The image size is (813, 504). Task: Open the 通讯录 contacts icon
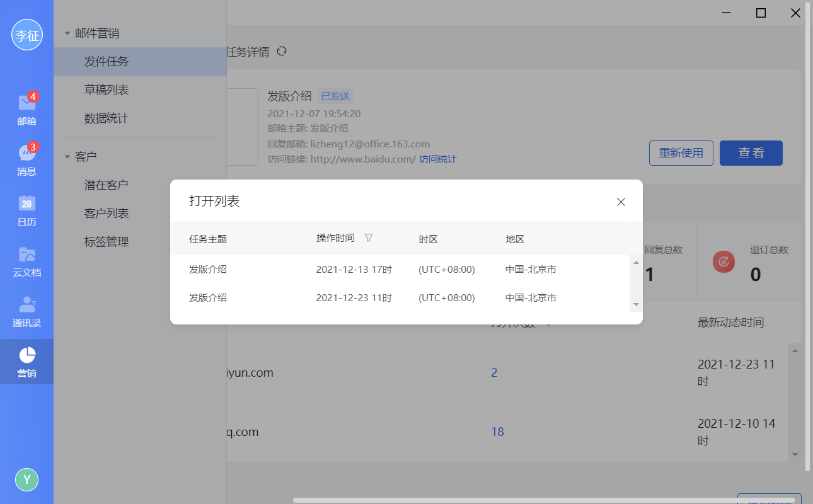coord(26,307)
